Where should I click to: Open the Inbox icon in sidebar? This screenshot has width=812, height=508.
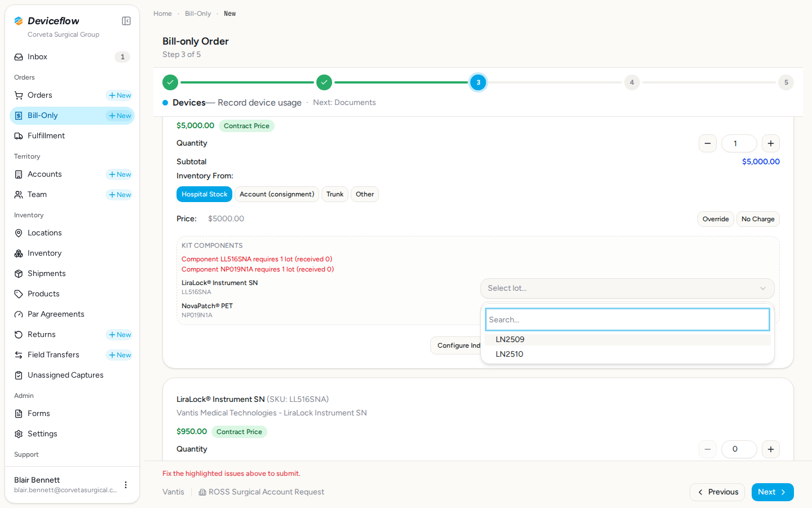point(19,57)
